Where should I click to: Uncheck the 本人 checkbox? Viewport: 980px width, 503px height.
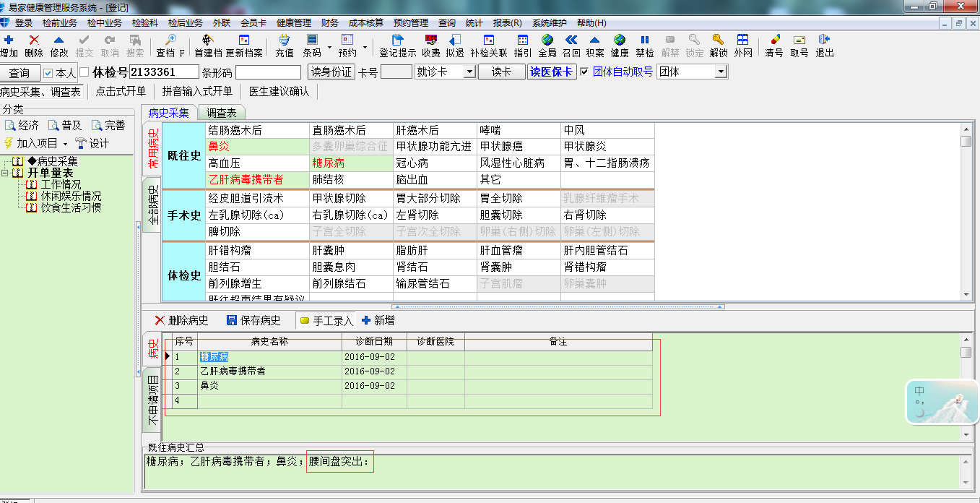[x=48, y=73]
